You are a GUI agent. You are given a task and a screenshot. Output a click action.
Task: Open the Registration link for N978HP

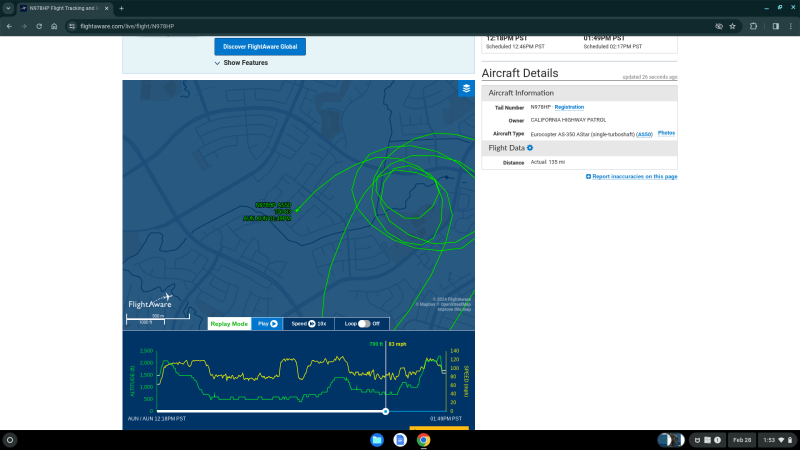[x=569, y=107]
